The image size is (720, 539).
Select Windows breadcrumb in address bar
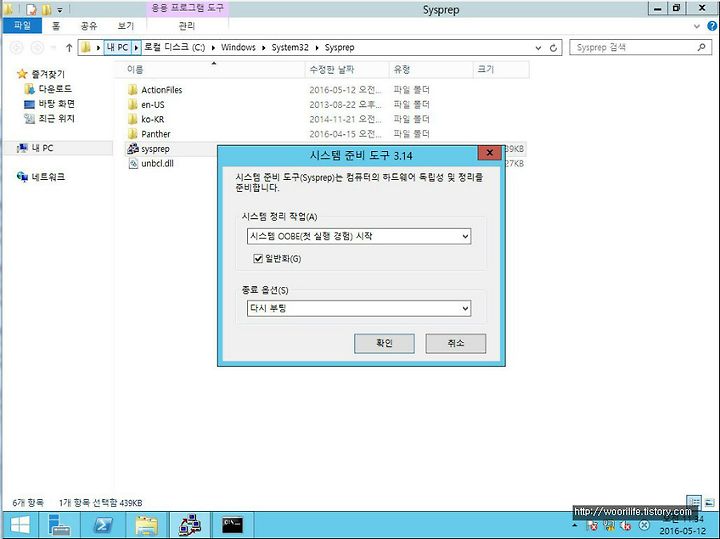pyautogui.click(x=238, y=47)
